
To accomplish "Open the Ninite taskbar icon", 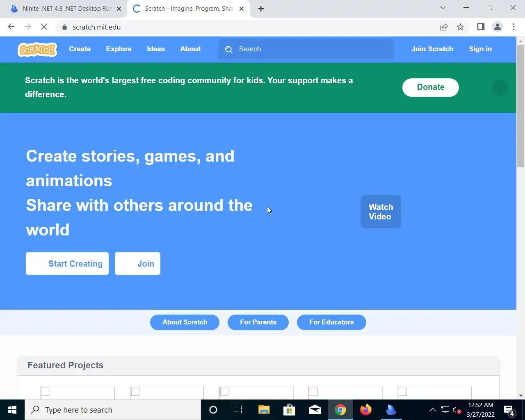I will coord(391,410).
